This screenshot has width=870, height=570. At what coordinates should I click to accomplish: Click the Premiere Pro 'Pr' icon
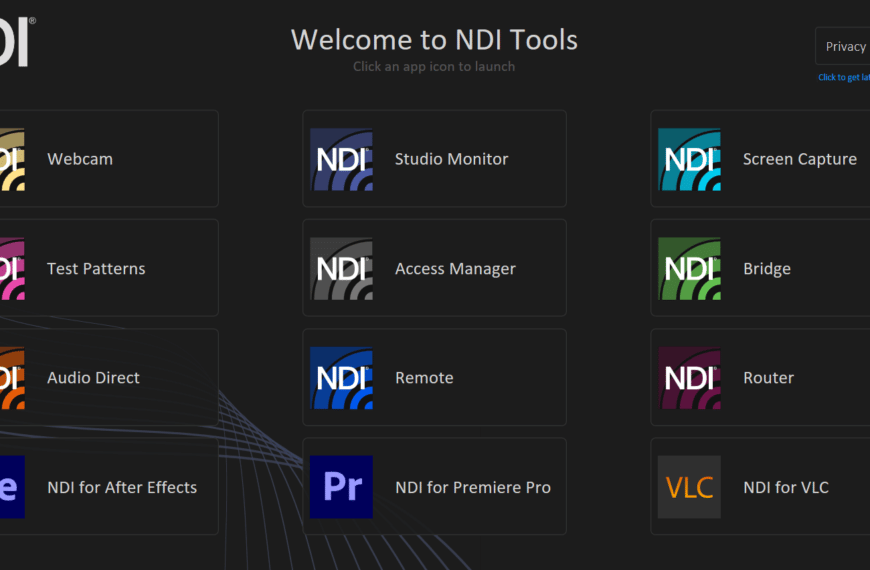341,487
